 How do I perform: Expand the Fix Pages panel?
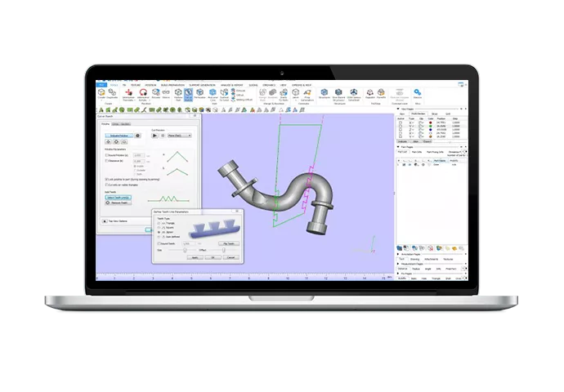tap(398, 274)
